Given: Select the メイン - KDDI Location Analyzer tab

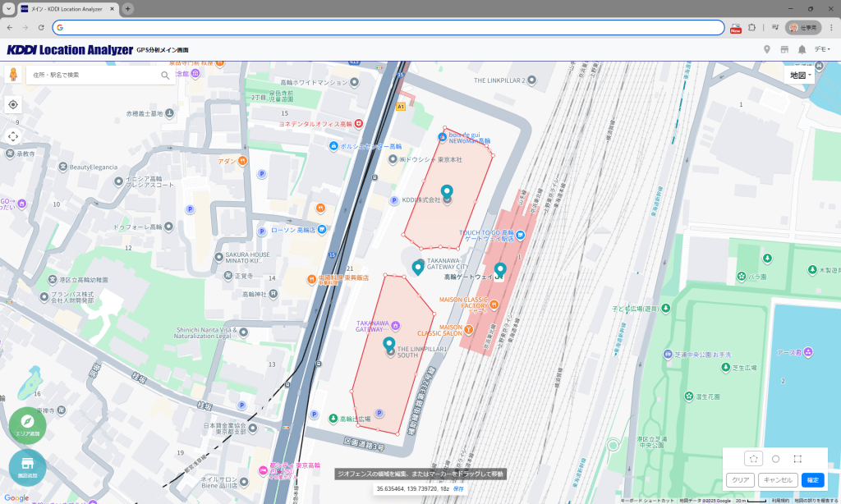Looking at the screenshot, I should [67, 9].
